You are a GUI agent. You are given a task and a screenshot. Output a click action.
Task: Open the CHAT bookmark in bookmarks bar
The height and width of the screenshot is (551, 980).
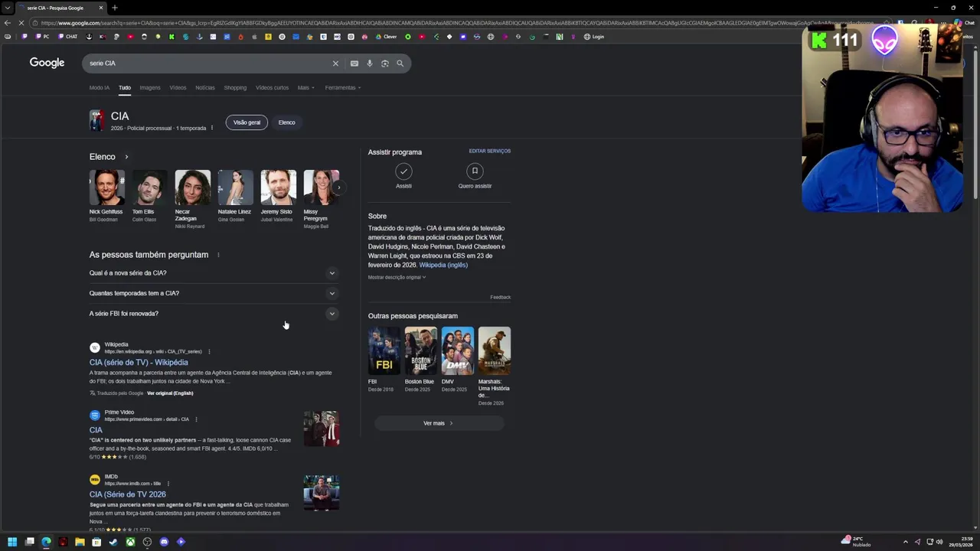point(67,37)
